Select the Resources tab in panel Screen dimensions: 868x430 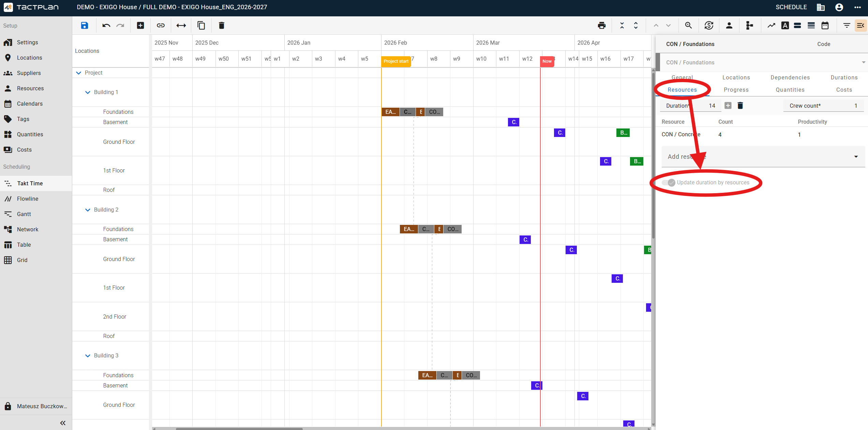(x=682, y=90)
